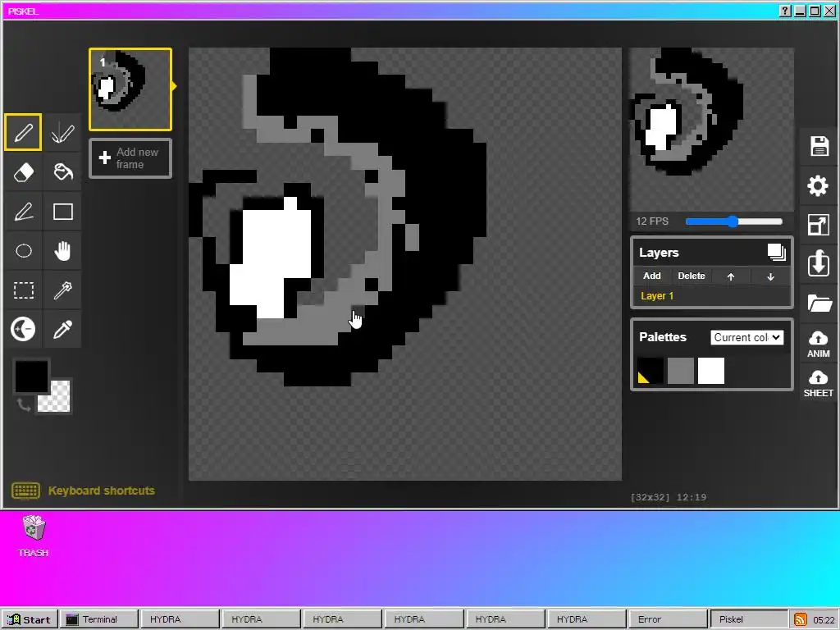Click the taskbar clock 05:22

click(824, 620)
